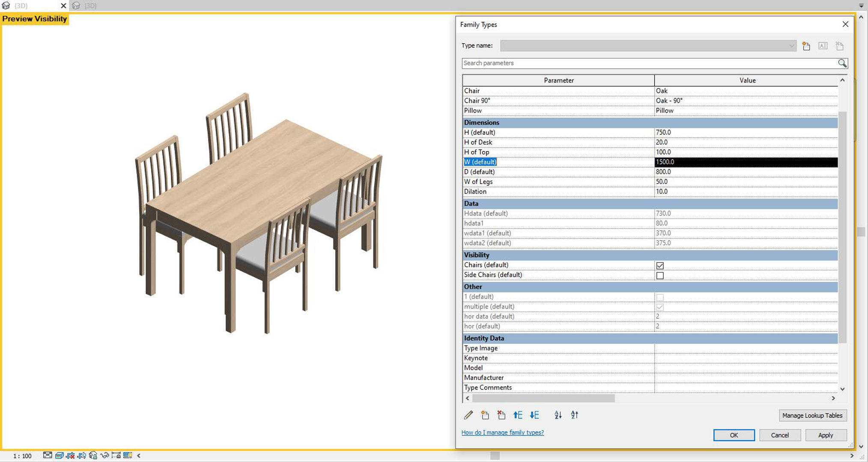Click the New Parameter icon

(485, 415)
